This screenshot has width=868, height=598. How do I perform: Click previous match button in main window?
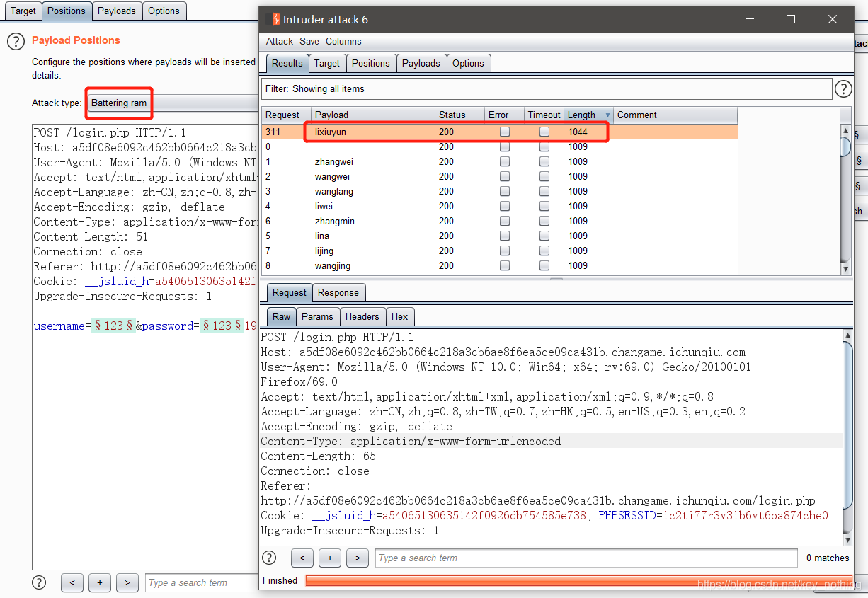click(x=72, y=582)
